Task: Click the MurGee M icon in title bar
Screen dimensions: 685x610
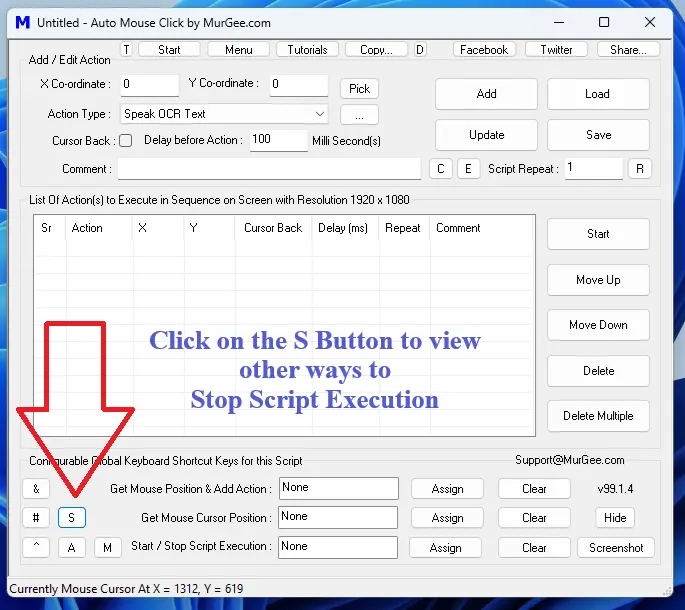Action: point(23,22)
